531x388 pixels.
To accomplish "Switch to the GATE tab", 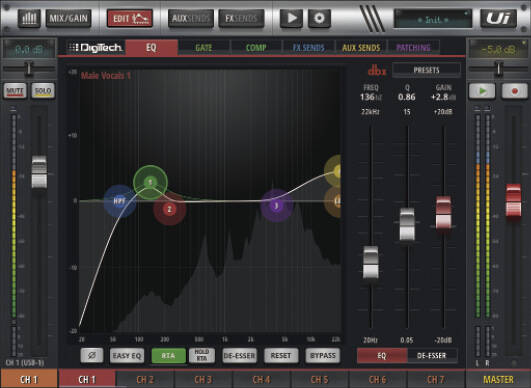I will click(204, 48).
